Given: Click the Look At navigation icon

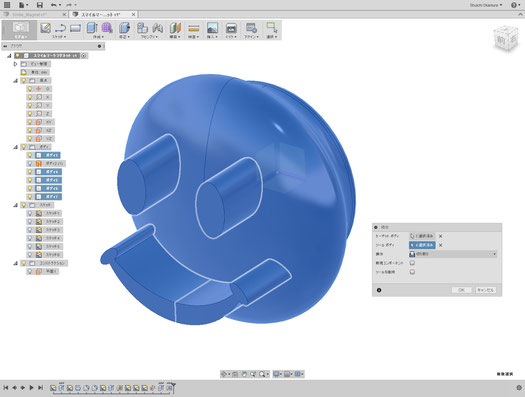Looking at the screenshot, I should click(x=235, y=374).
